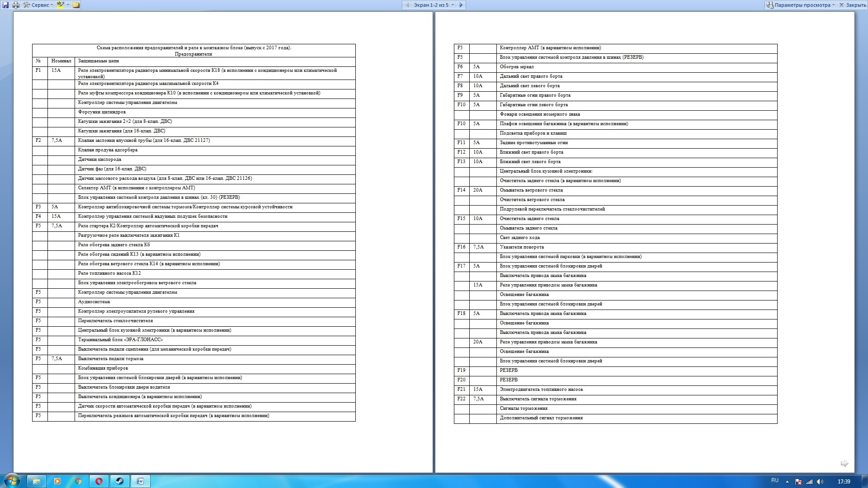868x488 pixels.
Task: Click the volume speaker tray icon
Action: point(820,482)
